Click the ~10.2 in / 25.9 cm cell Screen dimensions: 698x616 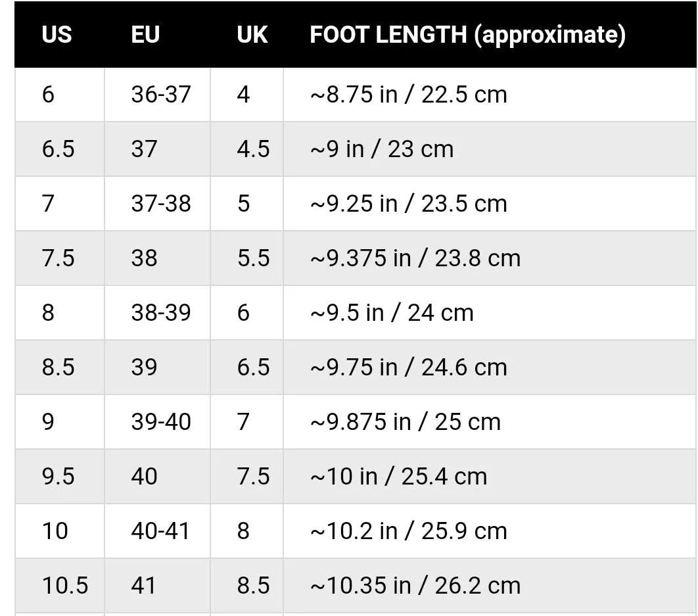click(x=490, y=531)
